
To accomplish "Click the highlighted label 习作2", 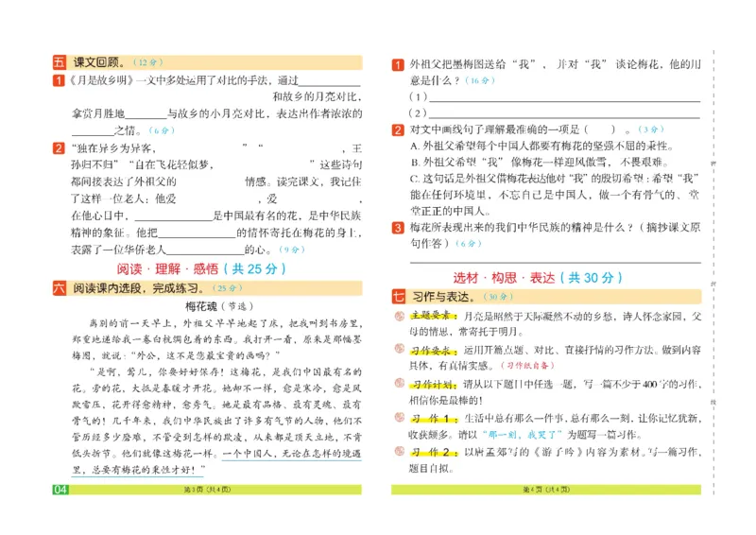I will [434, 452].
